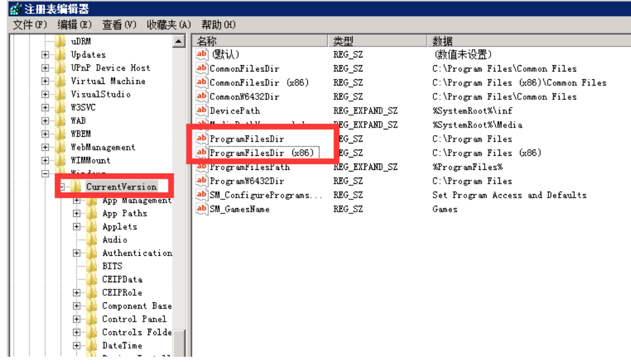Click the ProgramFilesDir (x86) value icon
Screen dimensions: 631x364
(202, 152)
